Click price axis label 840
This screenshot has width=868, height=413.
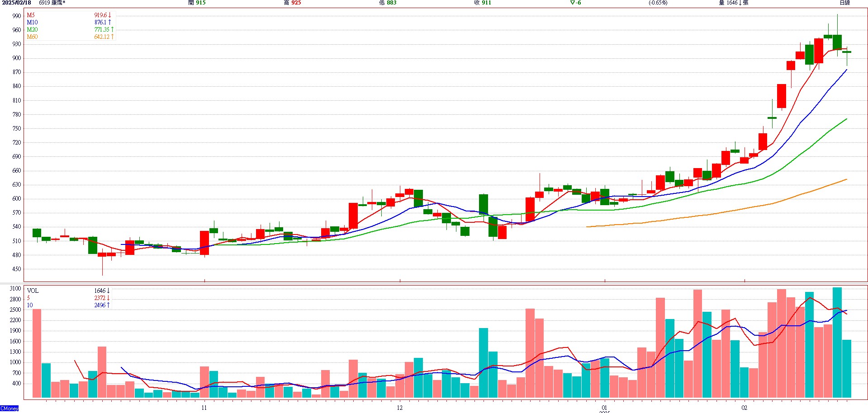click(x=17, y=86)
